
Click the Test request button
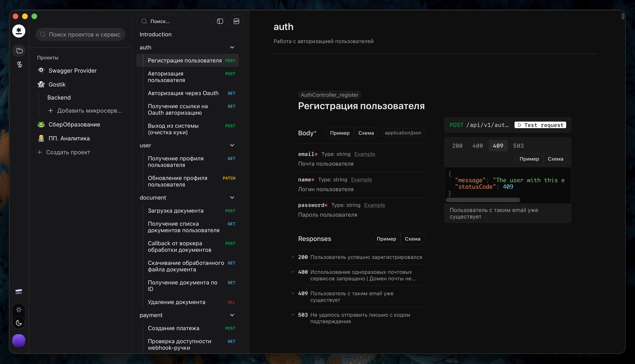540,125
